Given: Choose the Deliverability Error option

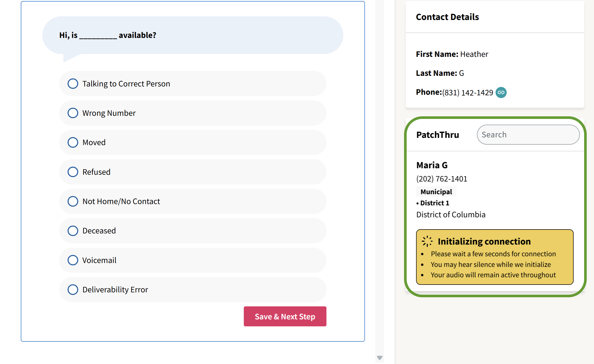Looking at the screenshot, I should (73, 289).
